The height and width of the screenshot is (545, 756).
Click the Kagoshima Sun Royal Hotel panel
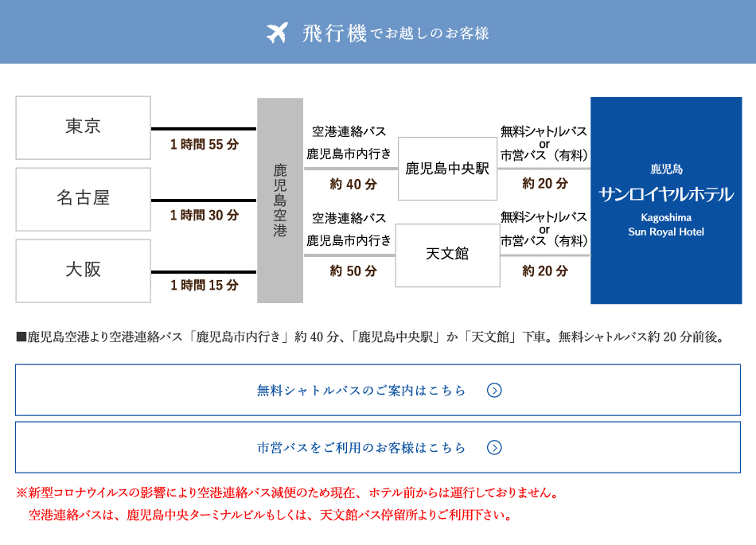click(666, 200)
